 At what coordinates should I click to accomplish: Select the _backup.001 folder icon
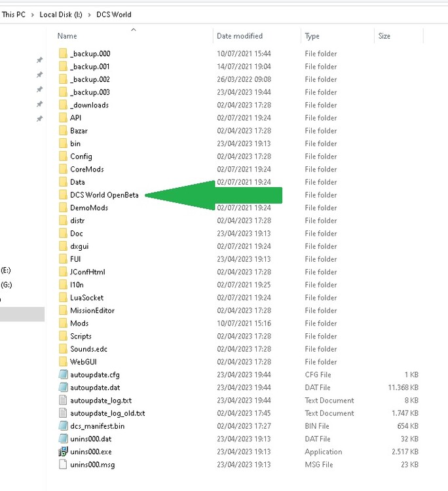63,66
